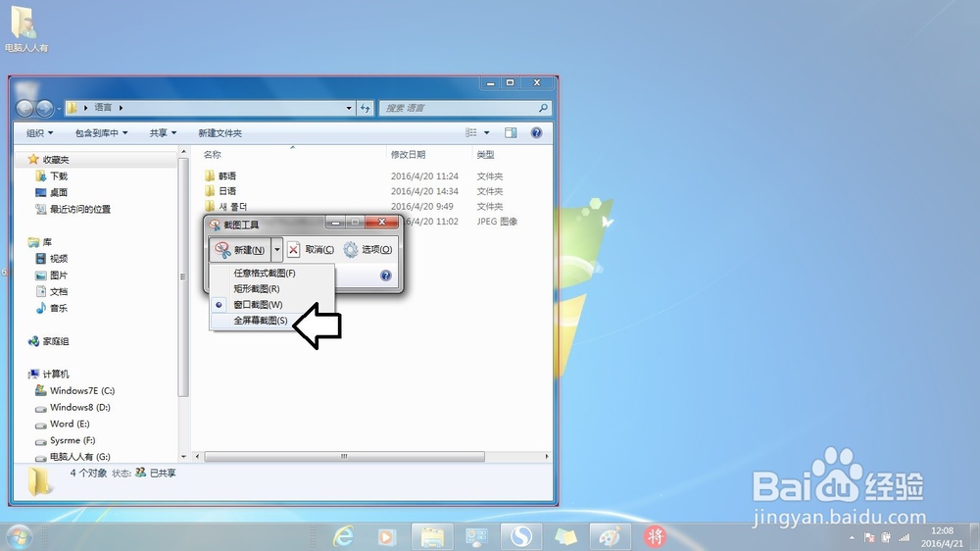Open the Snipping Tool help icon
This screenshot has width=980, height=551.
pos(385,275)
